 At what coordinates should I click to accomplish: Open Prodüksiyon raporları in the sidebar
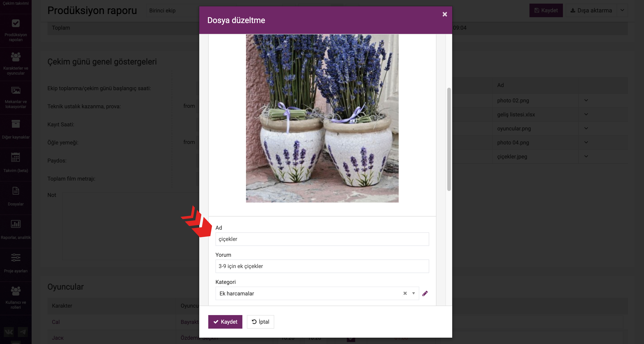pyautogui.click(x=16, y=31)
